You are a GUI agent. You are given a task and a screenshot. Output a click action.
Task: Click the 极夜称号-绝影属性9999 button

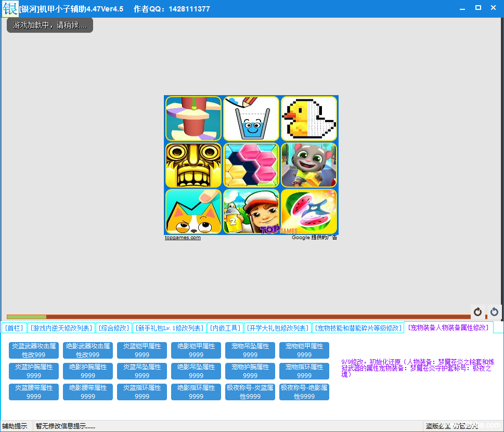(x=304, y=392)
